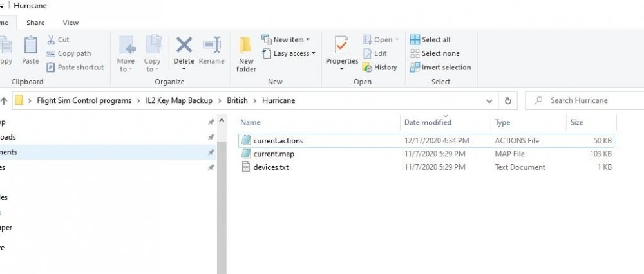Click navigation pane scrollbar up arrow
644x274 pixels.
tap(222, 120)
